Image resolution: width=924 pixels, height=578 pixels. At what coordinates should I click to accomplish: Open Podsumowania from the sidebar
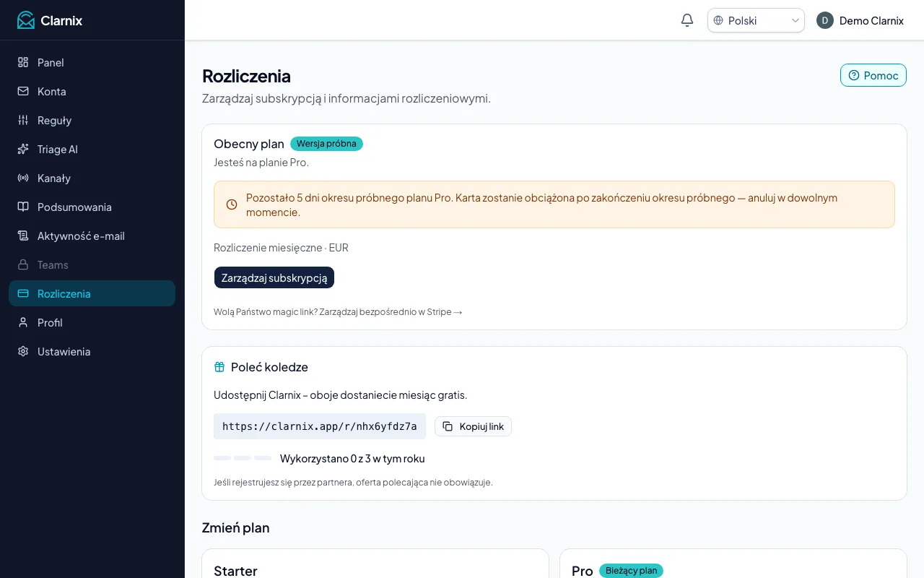[92, 207]
